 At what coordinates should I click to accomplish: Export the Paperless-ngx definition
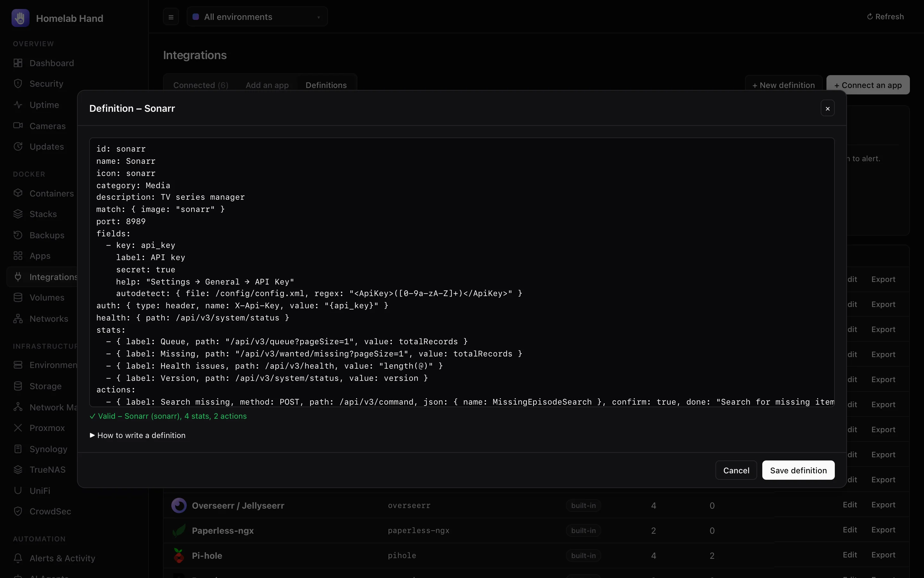[x=883, y=530]
